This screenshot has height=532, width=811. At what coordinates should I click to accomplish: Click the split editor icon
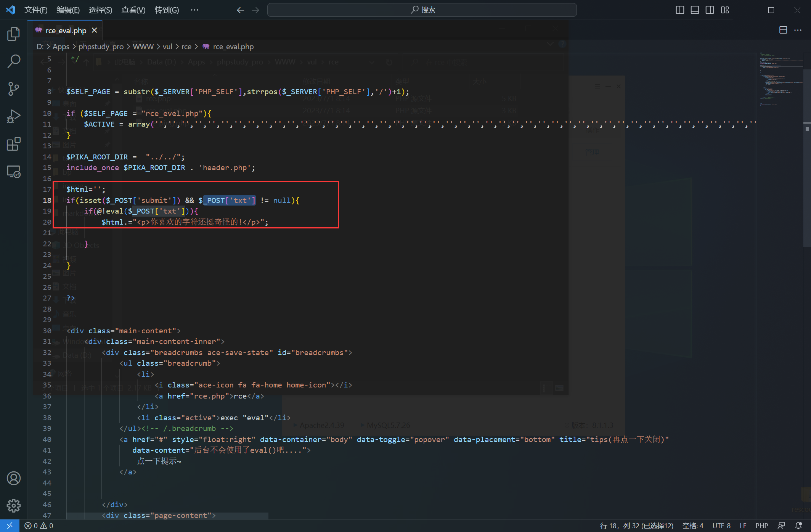point(783,30)
